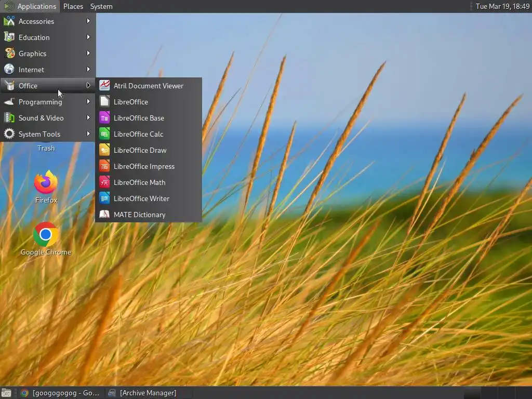This screenshot has width=532, height=399.
Task: Expand the Internet submenu arrow
Action: [x=88, y=69]
